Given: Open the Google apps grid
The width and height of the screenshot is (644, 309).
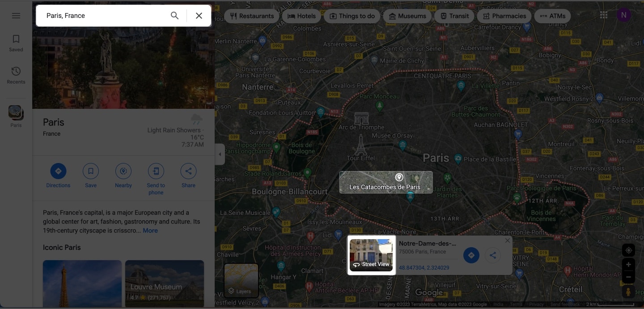Looking at the screenshot, I should pyautogui.click(x=604, y=15).
